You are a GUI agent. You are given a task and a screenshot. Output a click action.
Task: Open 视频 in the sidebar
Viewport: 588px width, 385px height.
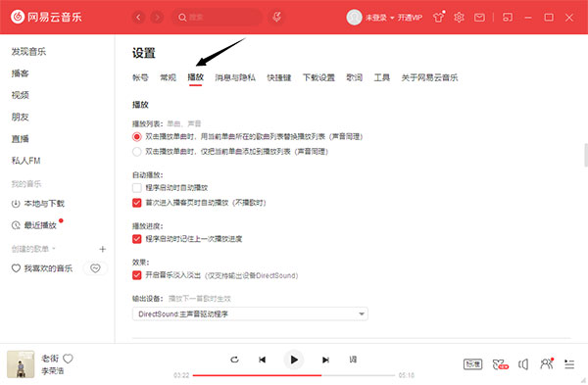point(20,95)
